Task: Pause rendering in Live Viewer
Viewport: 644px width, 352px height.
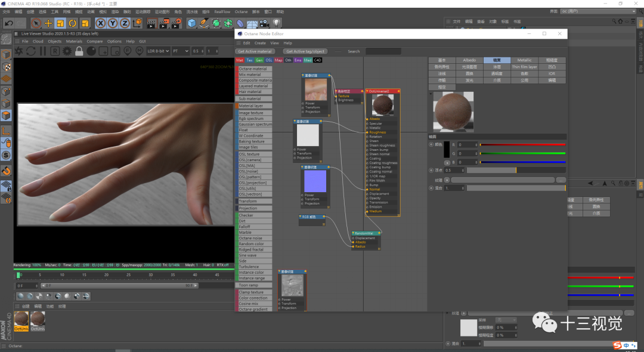Action: (43, 51)
